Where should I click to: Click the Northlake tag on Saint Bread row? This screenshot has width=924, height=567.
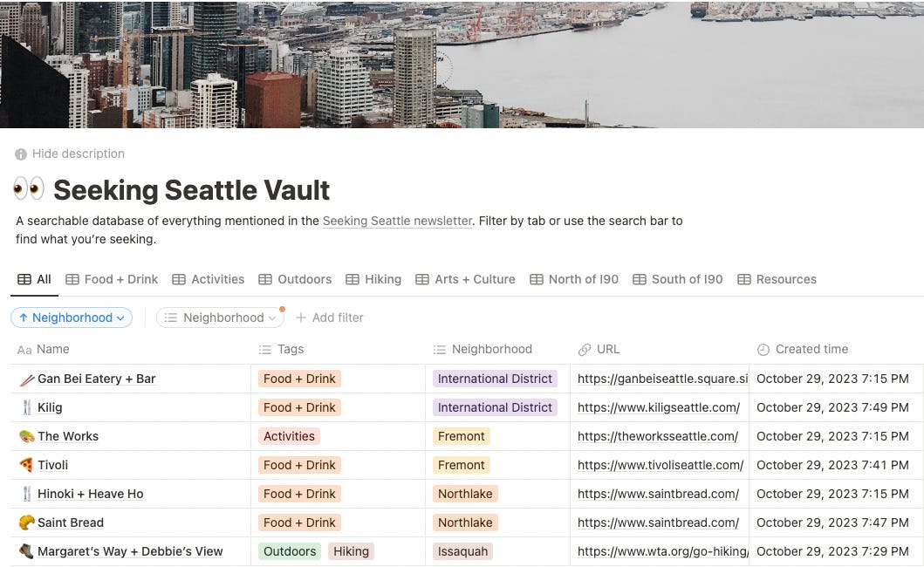pos(465,523)
